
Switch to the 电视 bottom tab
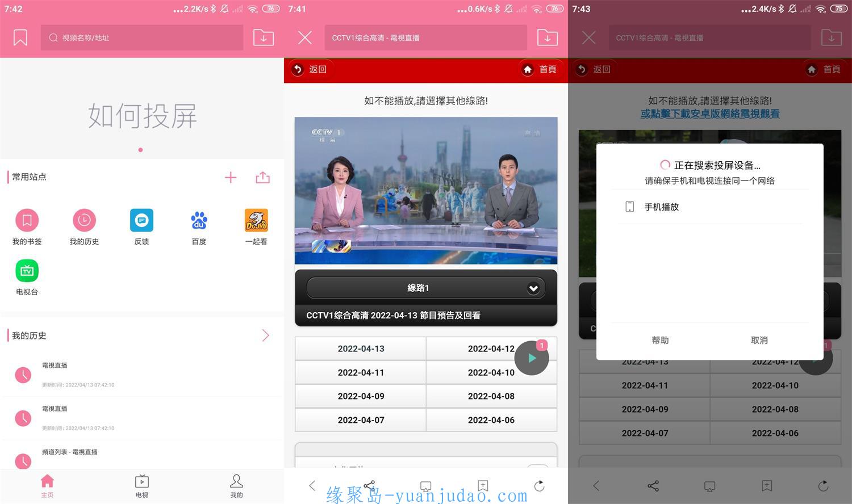click(141, 485)
